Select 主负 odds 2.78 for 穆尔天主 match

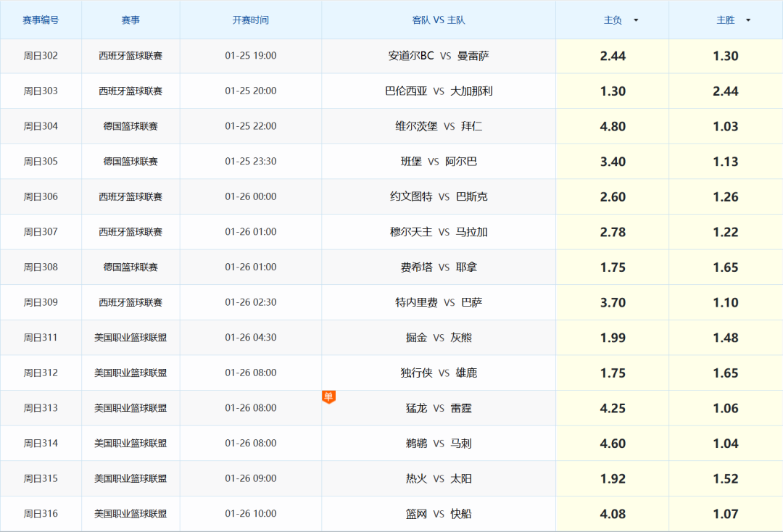tap(612, 232)
